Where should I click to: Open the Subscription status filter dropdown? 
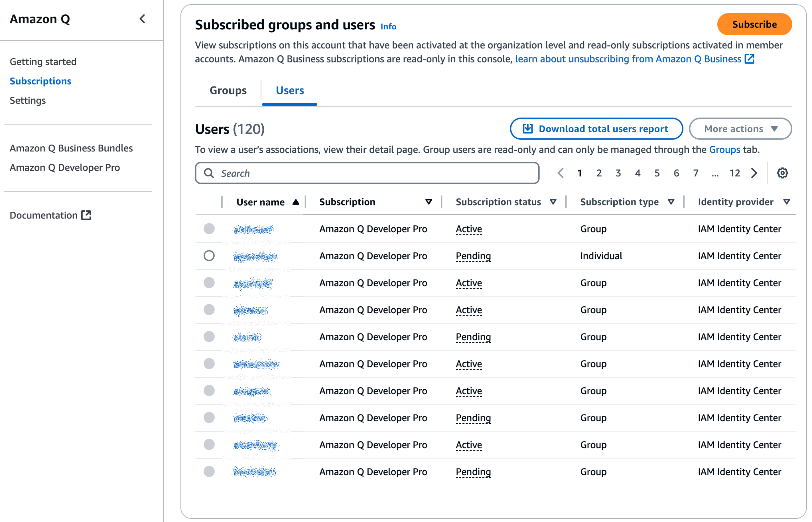click(553, 202)
